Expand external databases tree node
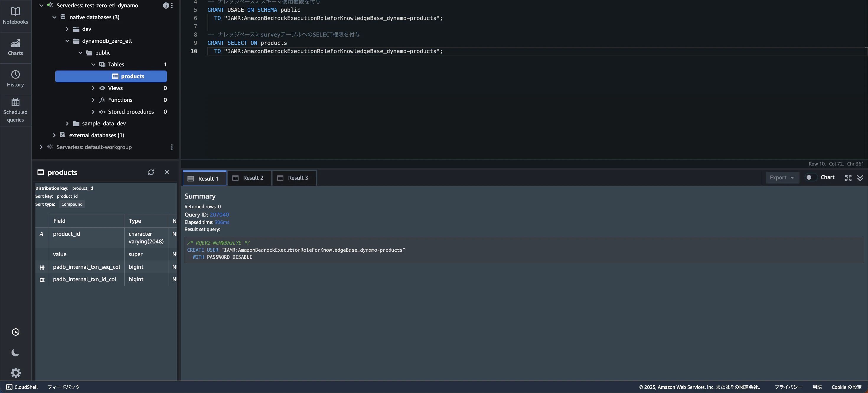This screenshot has height=393, width=868. tap(54, 135)
